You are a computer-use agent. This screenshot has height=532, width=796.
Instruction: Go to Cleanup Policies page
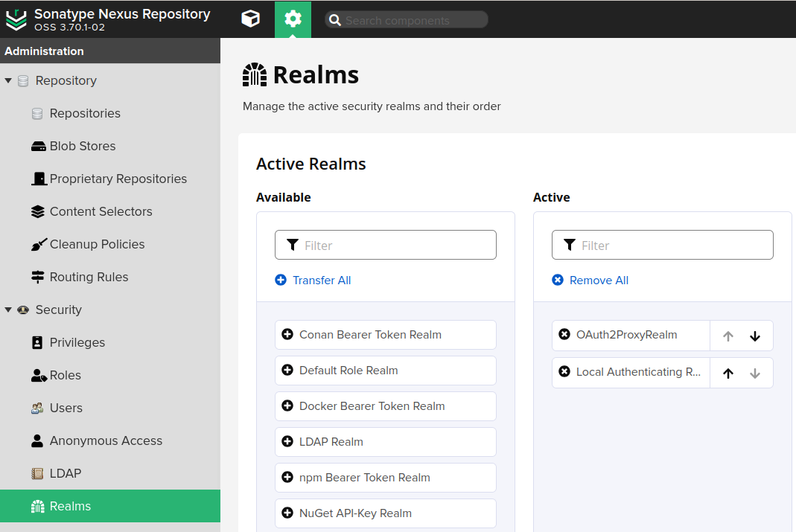97,244
